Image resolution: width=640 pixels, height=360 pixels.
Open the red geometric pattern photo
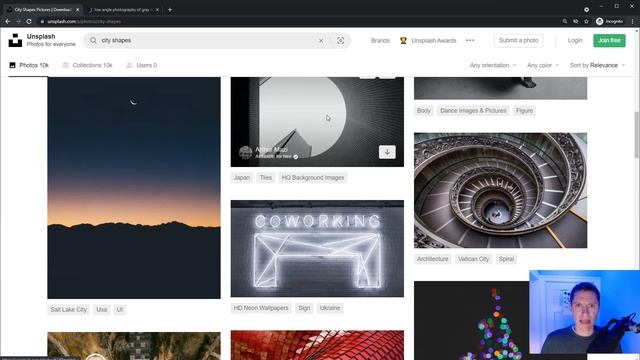(317, 345)
